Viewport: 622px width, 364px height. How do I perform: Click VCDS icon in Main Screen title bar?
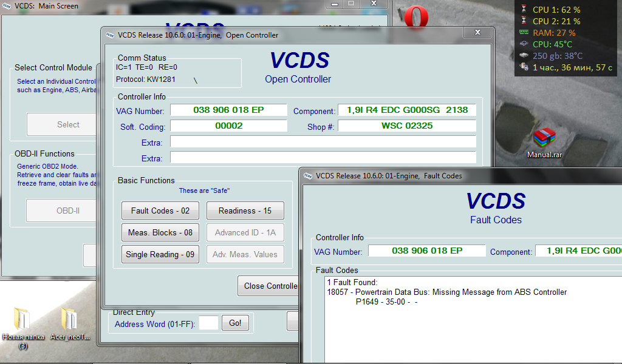click(x=7, y=6)
